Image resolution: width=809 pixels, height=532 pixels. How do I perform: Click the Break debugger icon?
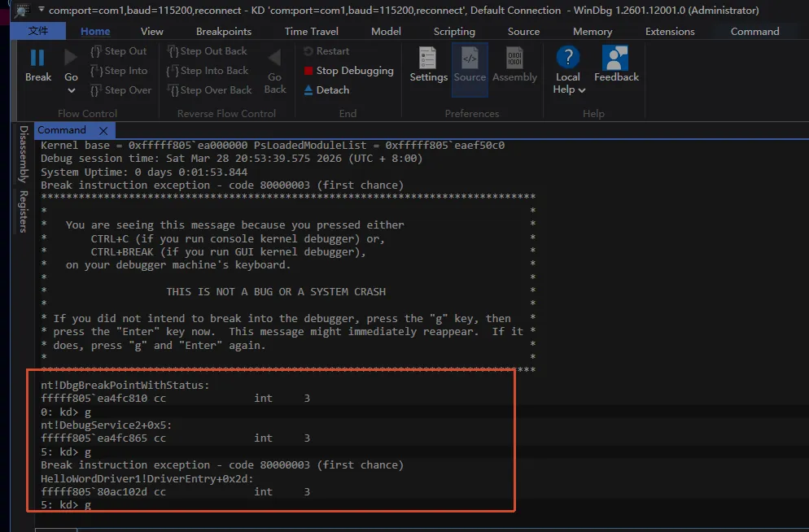[37, 59]
